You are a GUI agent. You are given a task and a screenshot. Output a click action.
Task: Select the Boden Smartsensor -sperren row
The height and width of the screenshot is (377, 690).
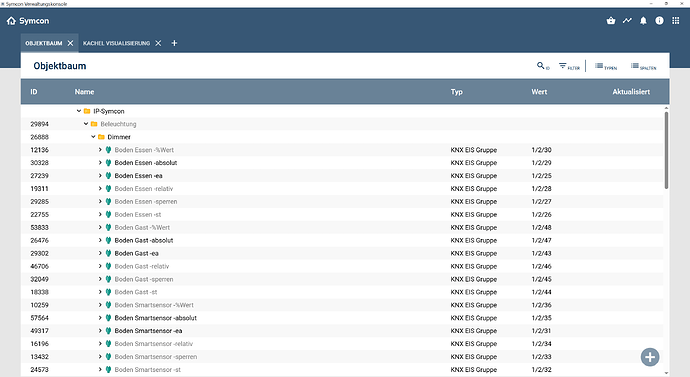(342, 357)
